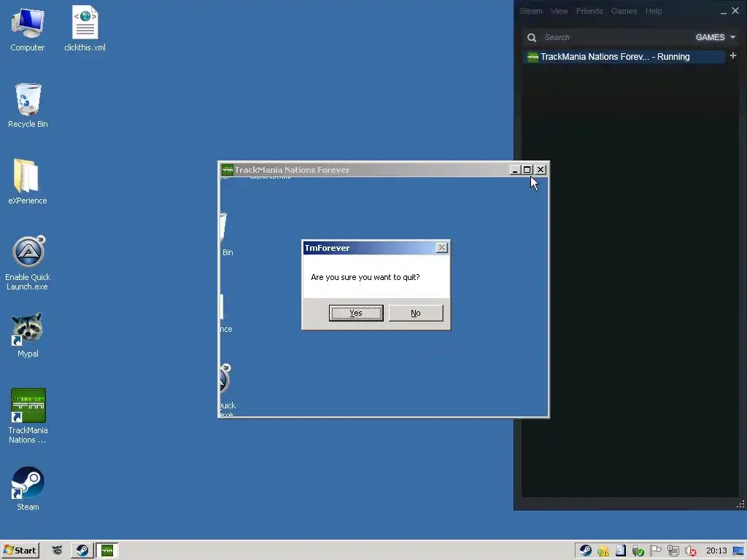
Task: Click the TrackMania game icon in Steam list
Action: [x=533, y=57]
